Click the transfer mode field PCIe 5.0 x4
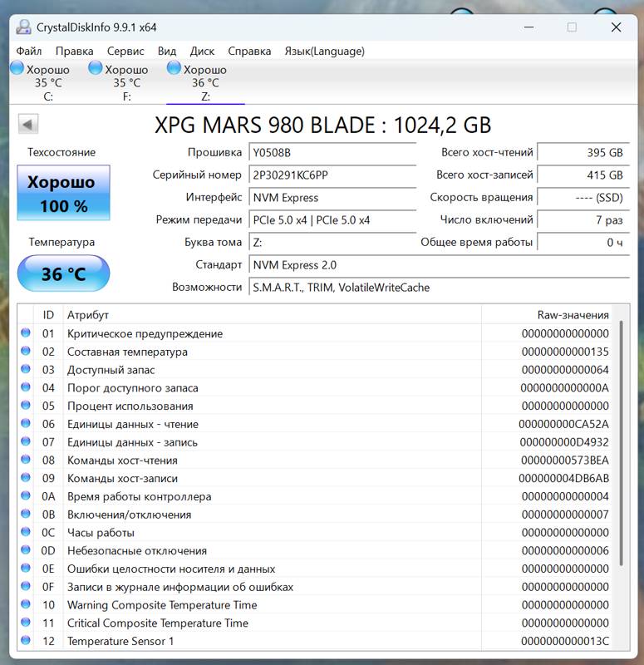644x665 pixels. click(x=332, y=220)
